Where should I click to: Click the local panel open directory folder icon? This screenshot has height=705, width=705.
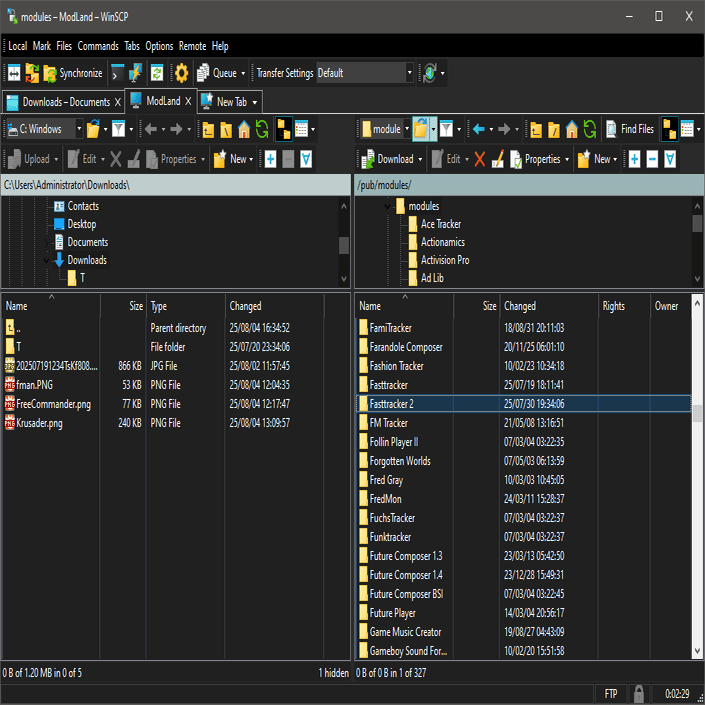tap(94, 129)
